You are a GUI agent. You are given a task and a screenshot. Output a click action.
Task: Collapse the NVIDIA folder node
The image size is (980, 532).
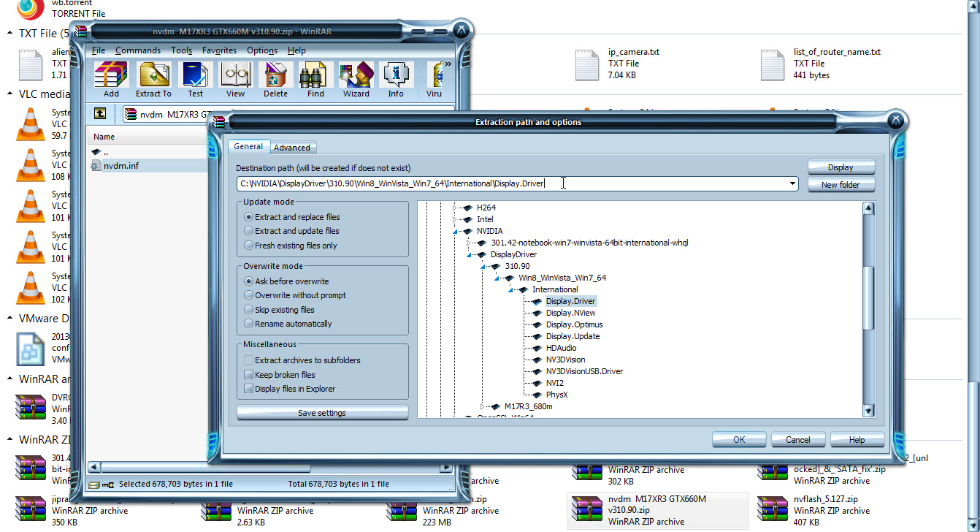[456, 231]
